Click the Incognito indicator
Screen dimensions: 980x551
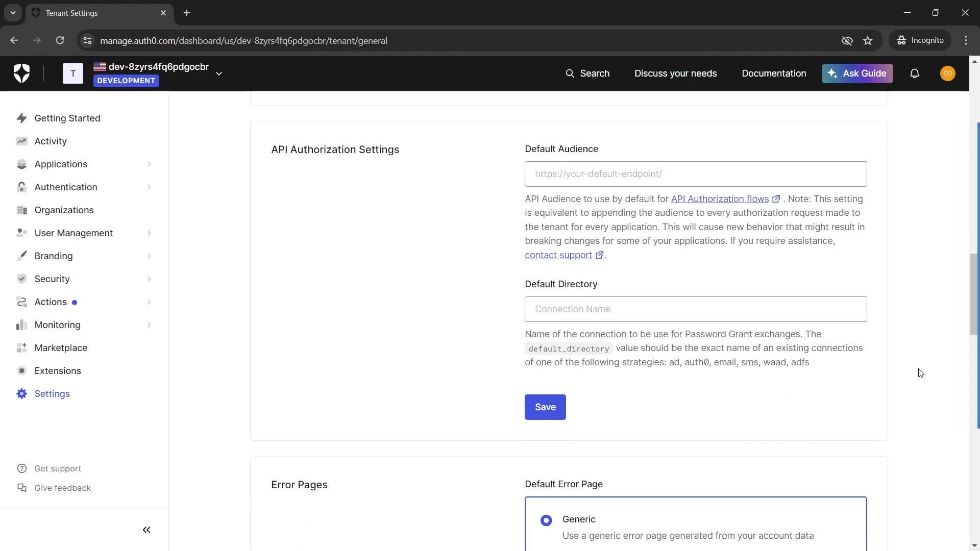[x=920, y=40]
